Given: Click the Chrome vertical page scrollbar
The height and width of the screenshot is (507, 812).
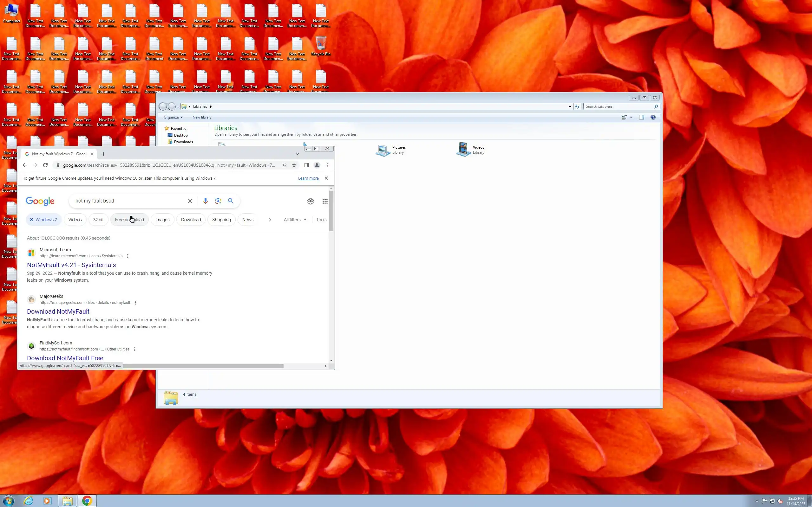Looking at the screenshot, I should click(331, 211).
